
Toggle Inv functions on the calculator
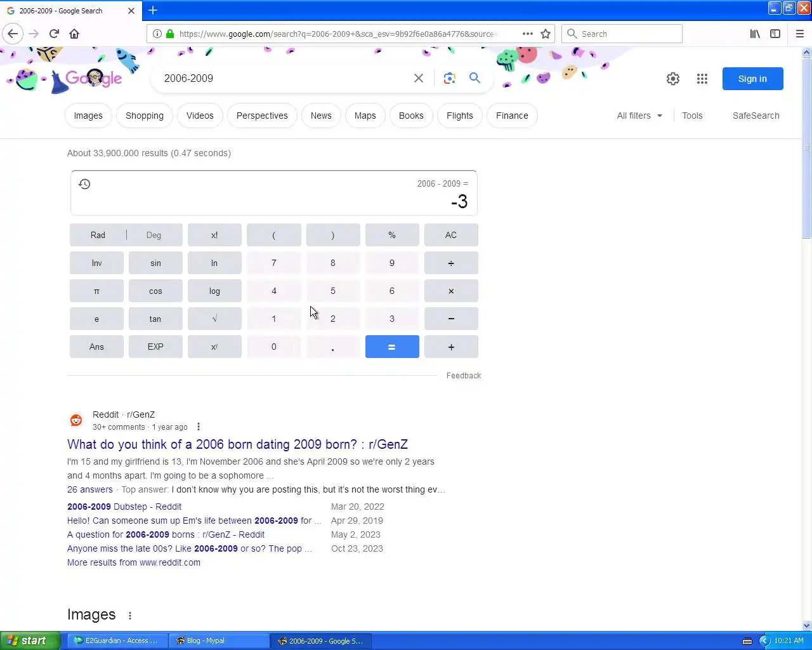[96, 263]
